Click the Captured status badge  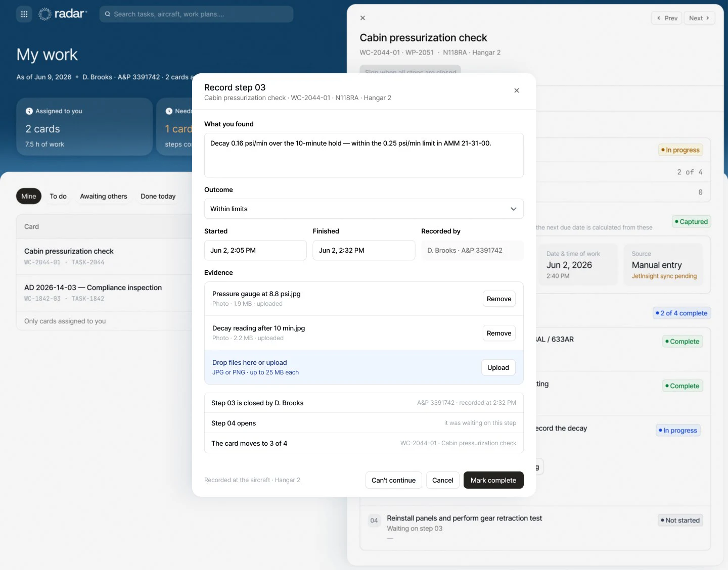(x=692, y=221)
